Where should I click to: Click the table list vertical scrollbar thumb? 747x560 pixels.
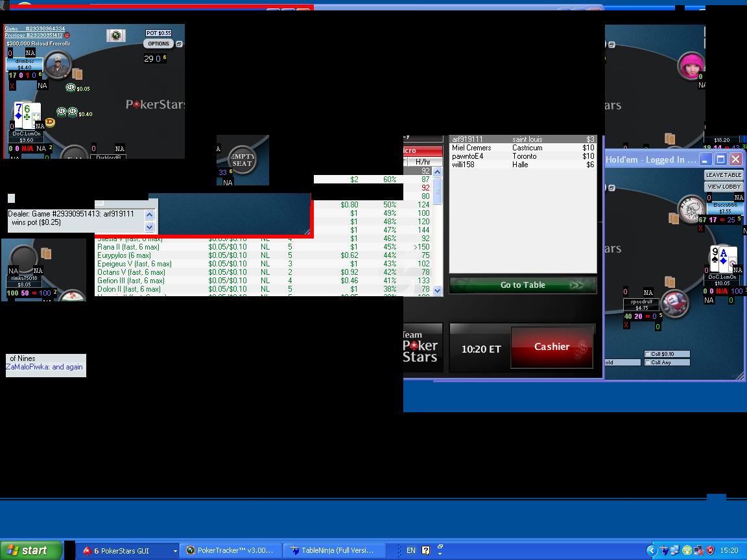tap(437, 191)
